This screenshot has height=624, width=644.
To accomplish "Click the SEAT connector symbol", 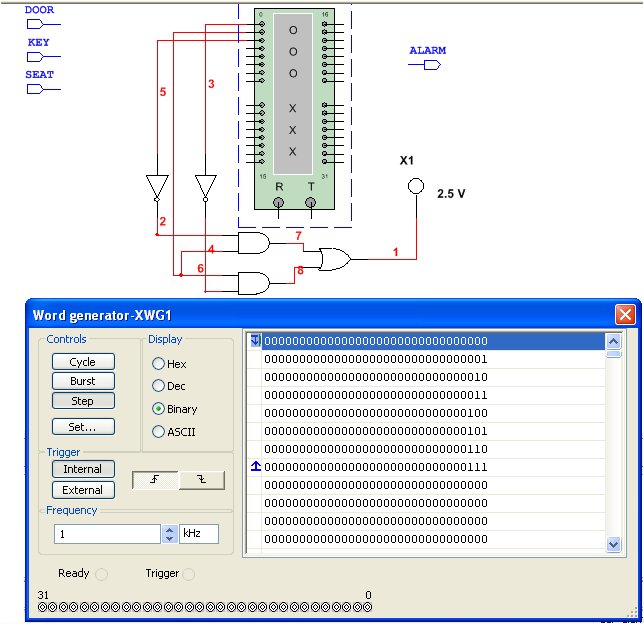I will [x=36, y=89].
